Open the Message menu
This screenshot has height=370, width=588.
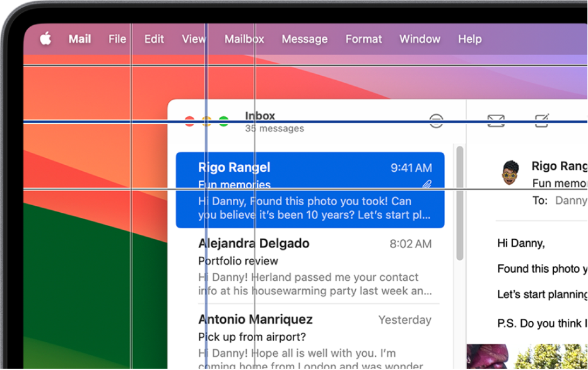[x=304, y=39]
